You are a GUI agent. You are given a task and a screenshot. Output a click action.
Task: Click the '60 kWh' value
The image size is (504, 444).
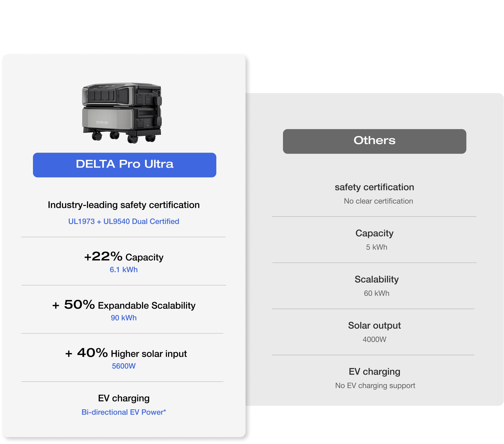point(377,293)
